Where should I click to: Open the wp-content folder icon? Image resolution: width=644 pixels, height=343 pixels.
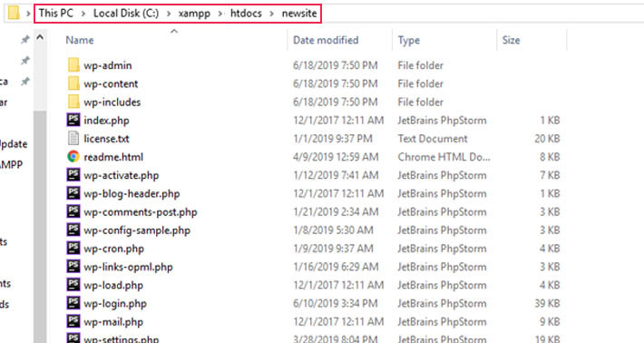coord(73,83)
